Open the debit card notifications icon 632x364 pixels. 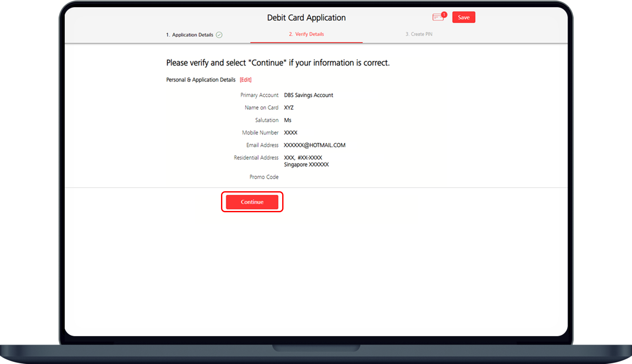tap(438, 17)
